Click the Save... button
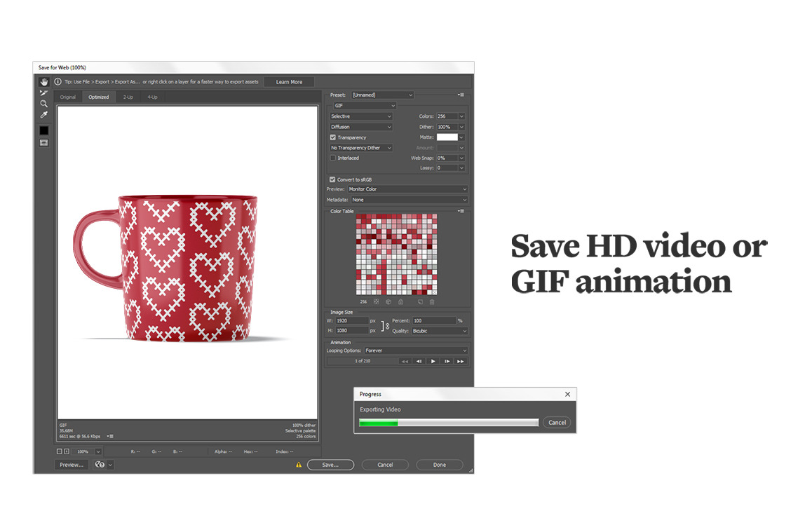This screenshot has width=798, height=532. coord(330,465)
